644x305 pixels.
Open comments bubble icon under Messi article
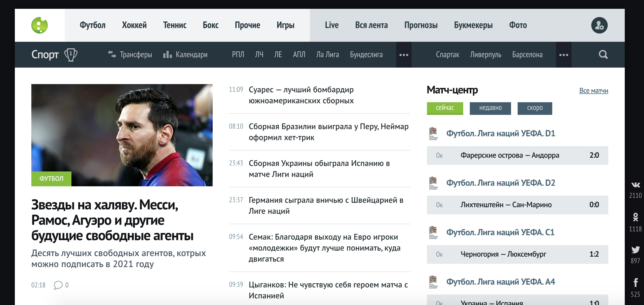point(58,285)
